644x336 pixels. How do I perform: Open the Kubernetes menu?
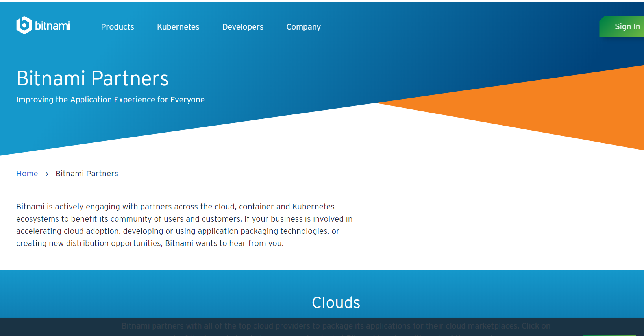pyautogui.click(x=178, y=27)
